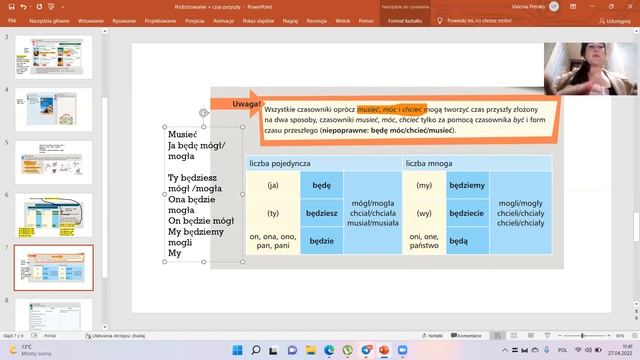Click the Udostępnij share button
The height and width of the screenshot is (360, 640).
pyautogui.click(x=615, y=21)
